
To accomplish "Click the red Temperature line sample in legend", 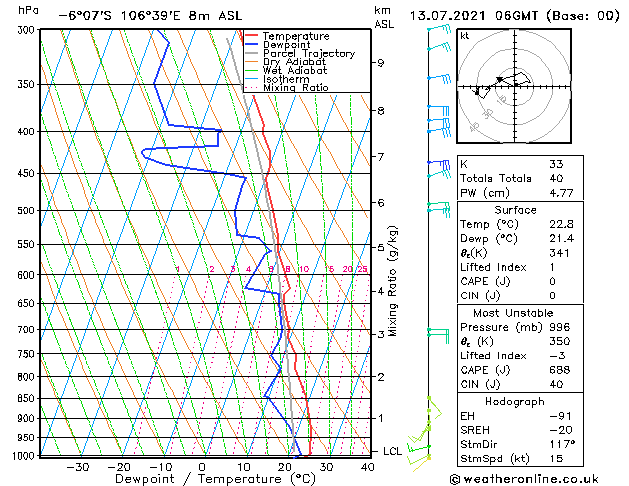I will coord(251,36).
